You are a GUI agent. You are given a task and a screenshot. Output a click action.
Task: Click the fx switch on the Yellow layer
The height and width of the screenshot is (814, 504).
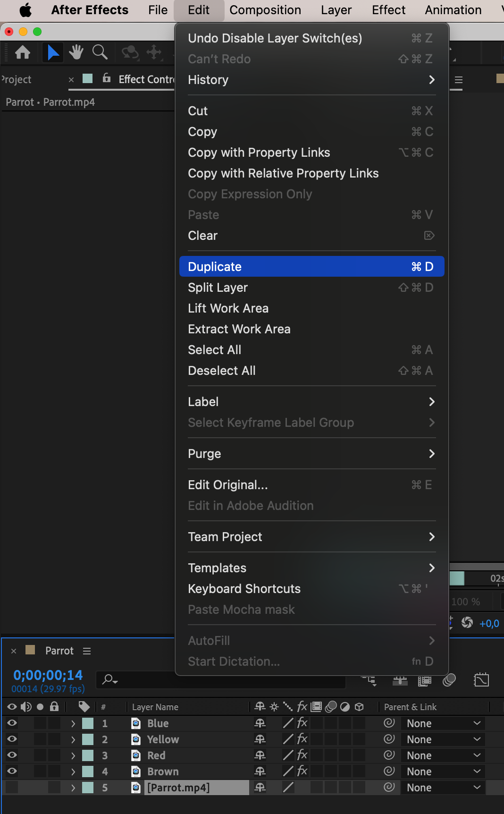click(x=302, y=739)
